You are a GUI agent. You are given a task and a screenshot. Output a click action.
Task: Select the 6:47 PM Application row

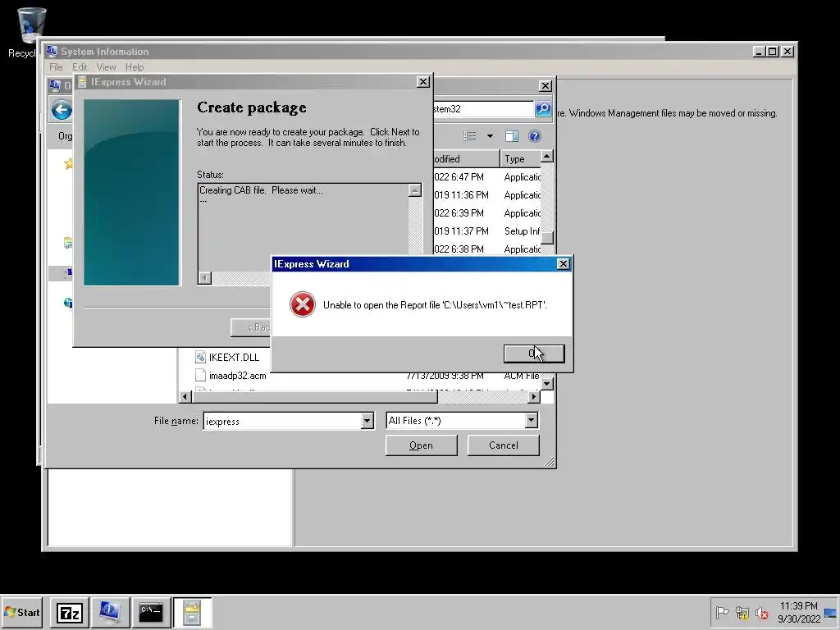pos(486,177)
